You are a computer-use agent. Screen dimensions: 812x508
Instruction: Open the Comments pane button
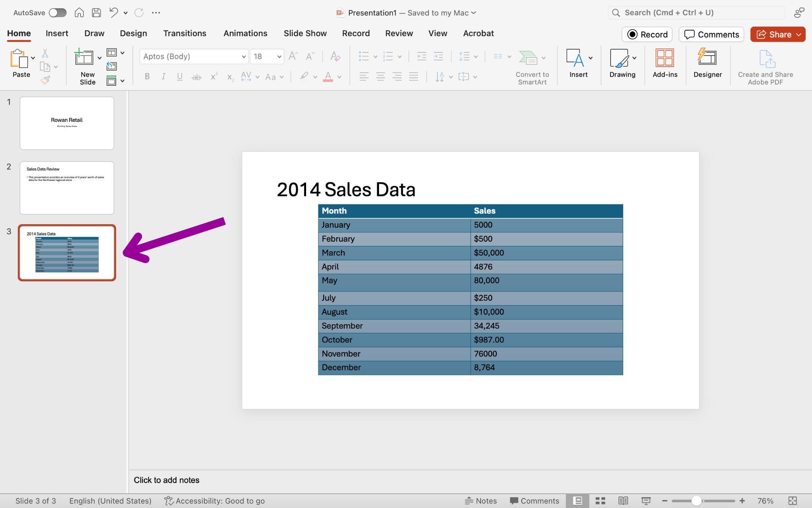coord(711,35)
